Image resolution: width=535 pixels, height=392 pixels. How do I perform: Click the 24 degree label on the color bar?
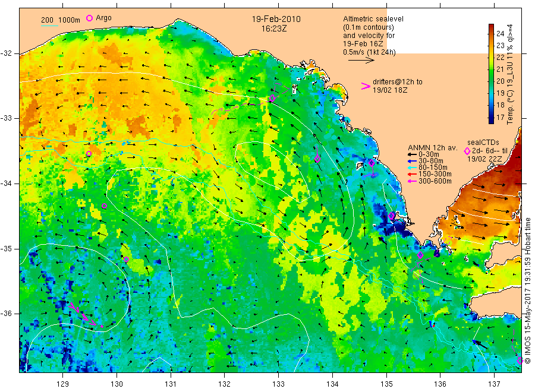tap(500, 33)
